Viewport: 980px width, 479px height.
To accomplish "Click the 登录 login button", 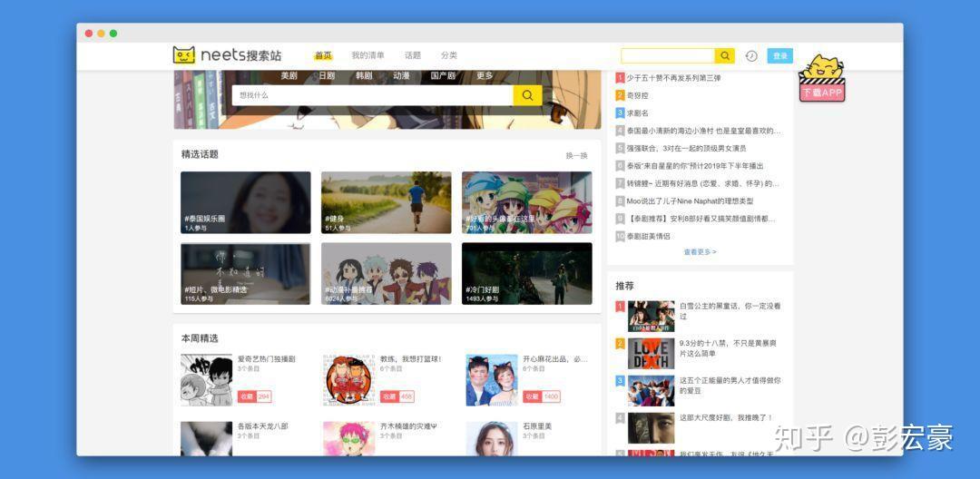I will [780, 56].
